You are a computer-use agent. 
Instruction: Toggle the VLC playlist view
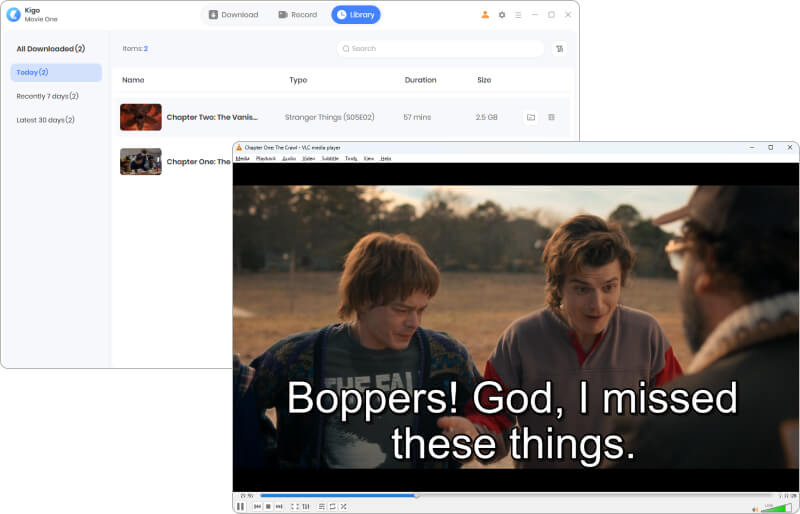(321, 506)
